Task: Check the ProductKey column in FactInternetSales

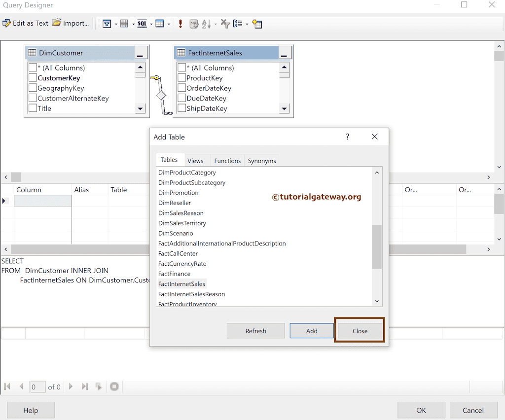Action: click(181, 77)
